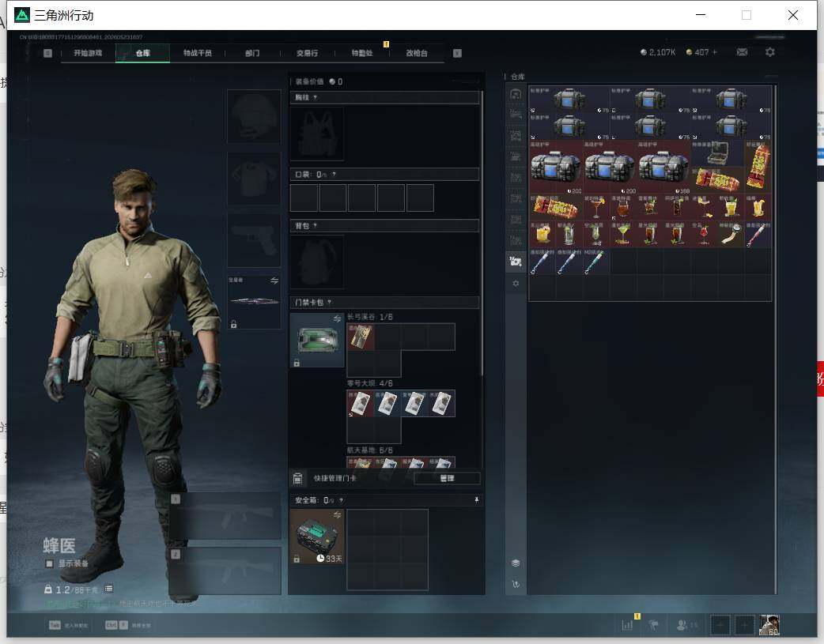Screen dimensions: 824x644
Task: Click the swap icon on the keycard case
Action: [338, 318]
